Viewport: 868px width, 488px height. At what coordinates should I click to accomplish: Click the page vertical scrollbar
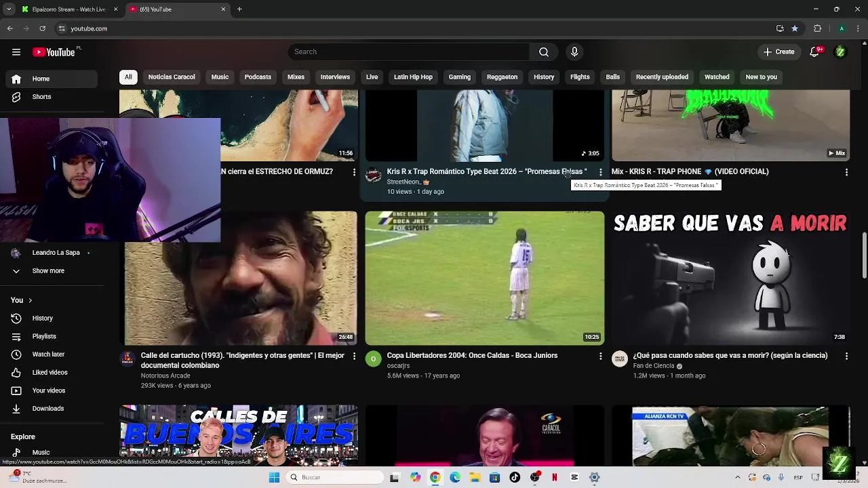click(864, 255)
